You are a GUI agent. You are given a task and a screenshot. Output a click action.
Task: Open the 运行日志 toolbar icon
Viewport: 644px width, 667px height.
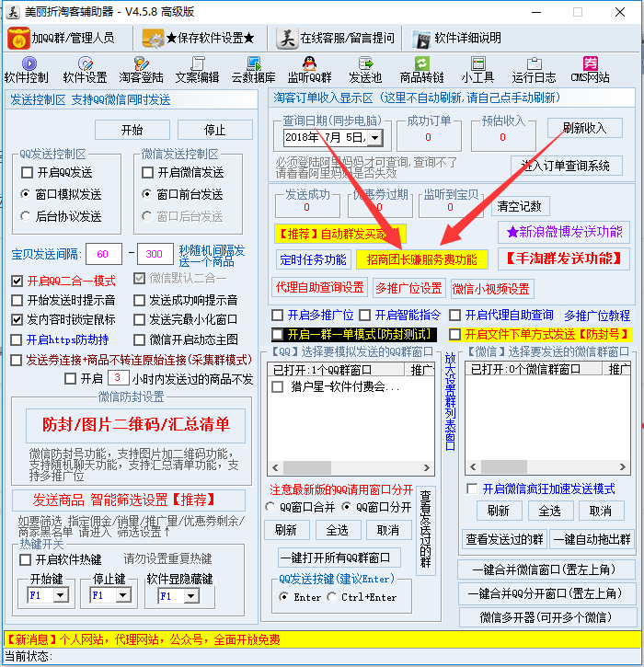click(535, 63)
